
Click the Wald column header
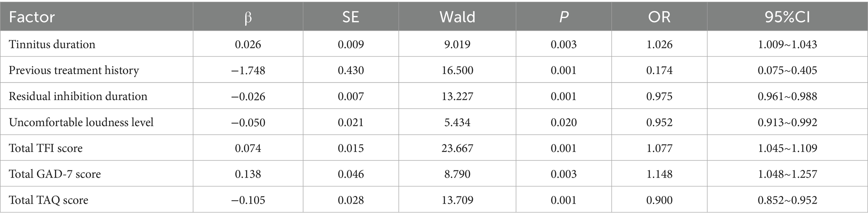tap(457, 17)
